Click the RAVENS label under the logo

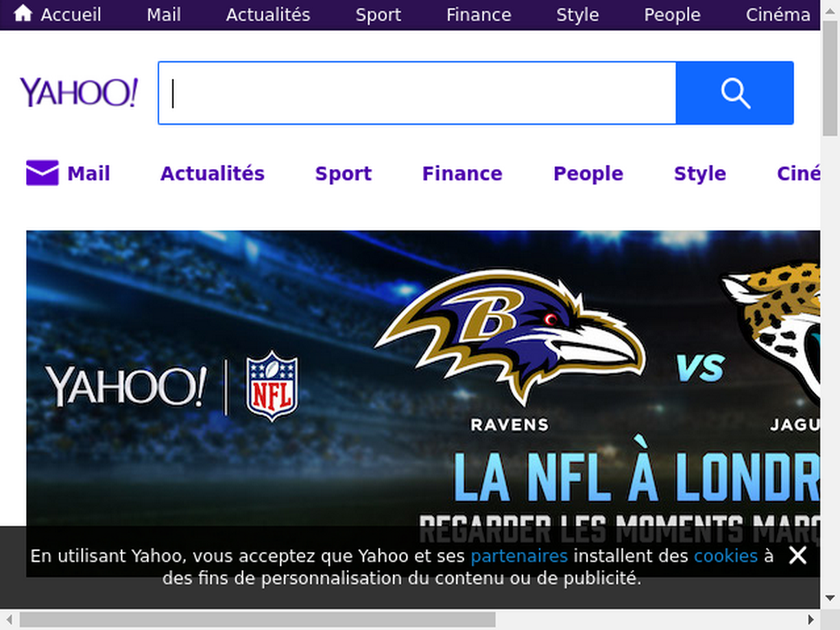(x=509, y=425)
